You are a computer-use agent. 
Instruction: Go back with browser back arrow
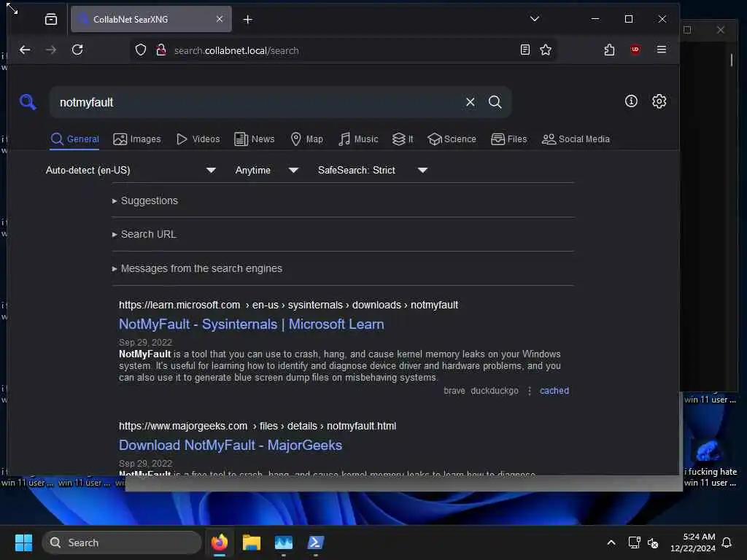[25, 50]
